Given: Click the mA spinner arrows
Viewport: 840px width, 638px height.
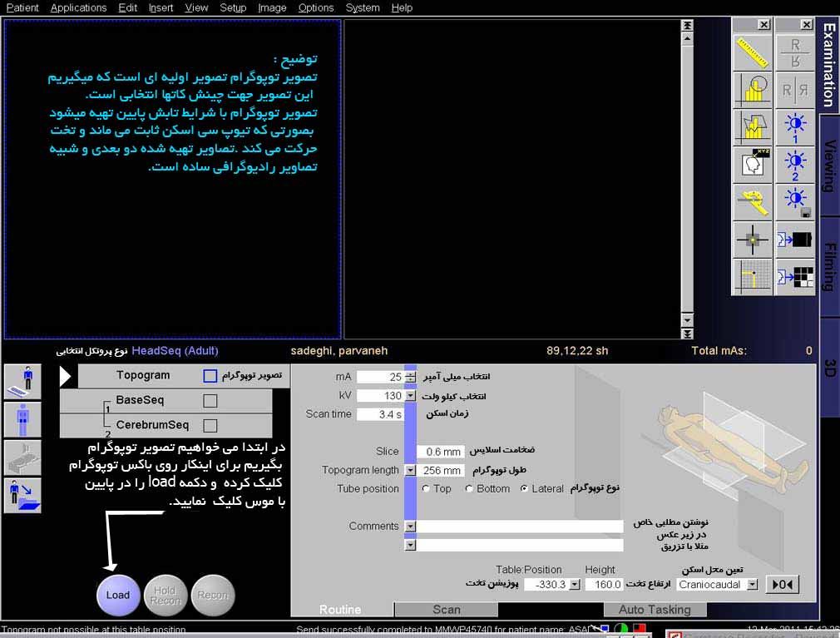Looking at the screenshot, I should click(x=410, y=377).
